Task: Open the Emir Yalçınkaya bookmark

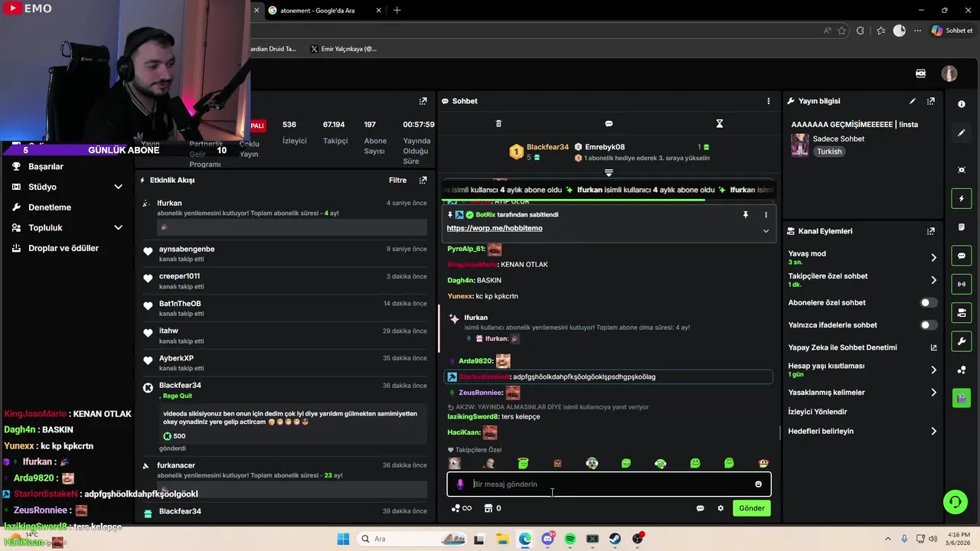Action: 343,49
